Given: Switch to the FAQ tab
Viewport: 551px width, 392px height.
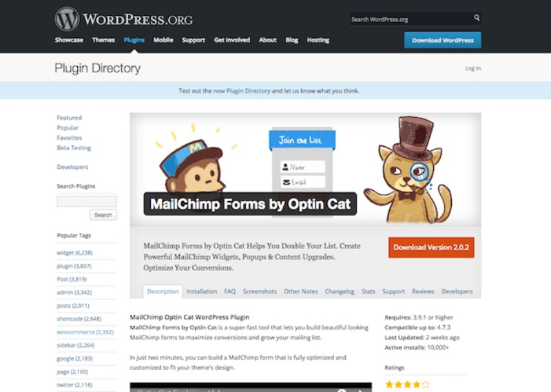Looking at the screenshot, I should coord(230,291).
